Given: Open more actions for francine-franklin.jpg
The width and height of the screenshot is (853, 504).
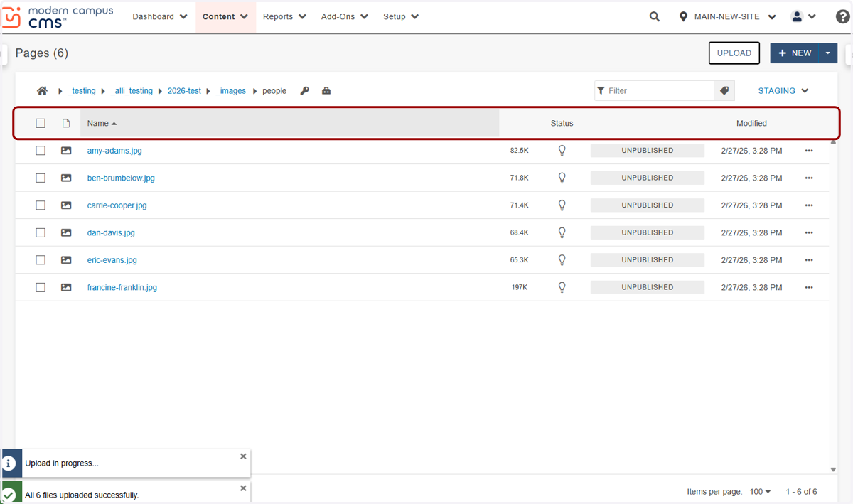Looking at the screenshot, I should coord(809,287).
